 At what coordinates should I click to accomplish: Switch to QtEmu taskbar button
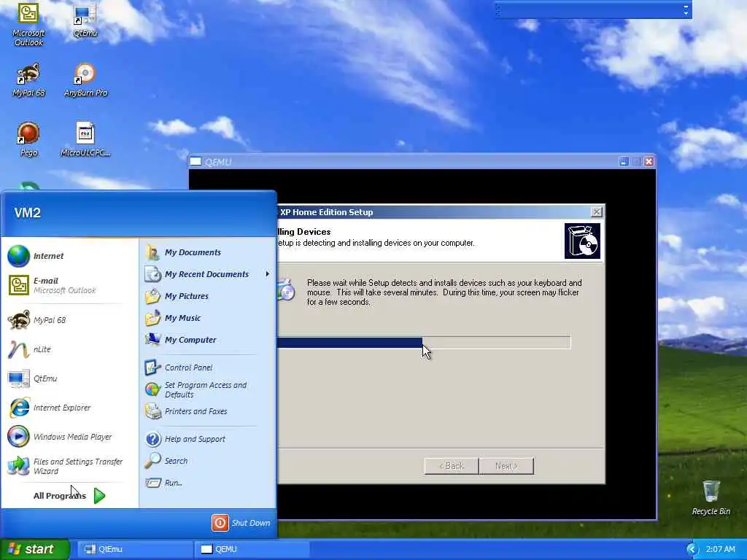click(134, 550)
